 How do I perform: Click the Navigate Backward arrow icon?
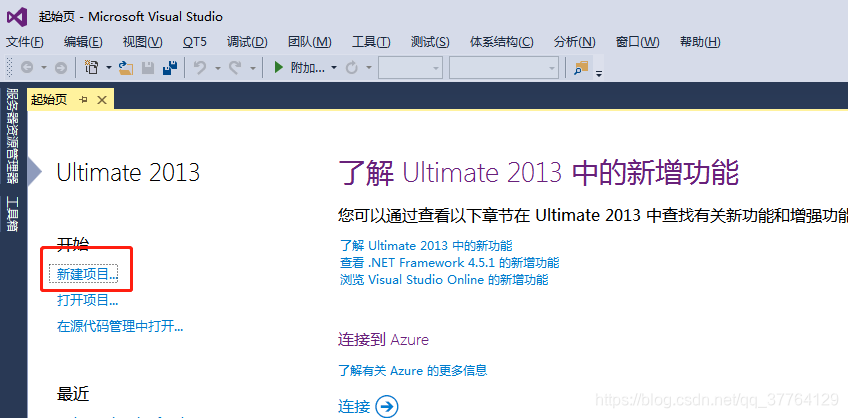[26, 68]
